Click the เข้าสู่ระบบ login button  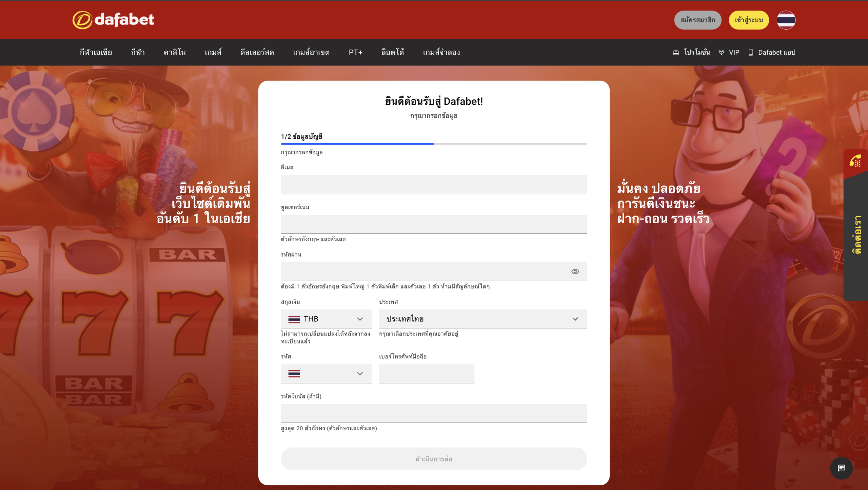[749, 20]
